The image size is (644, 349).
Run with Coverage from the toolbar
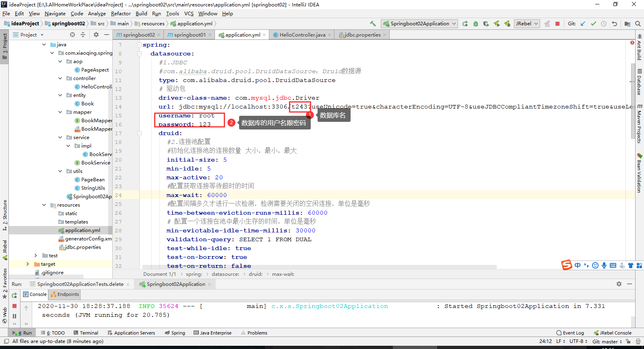[x=486, y=24]
